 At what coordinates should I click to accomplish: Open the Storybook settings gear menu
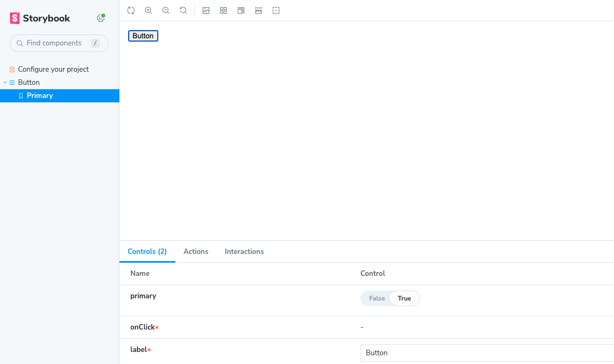pyautogui.click(x=101, y=18)
